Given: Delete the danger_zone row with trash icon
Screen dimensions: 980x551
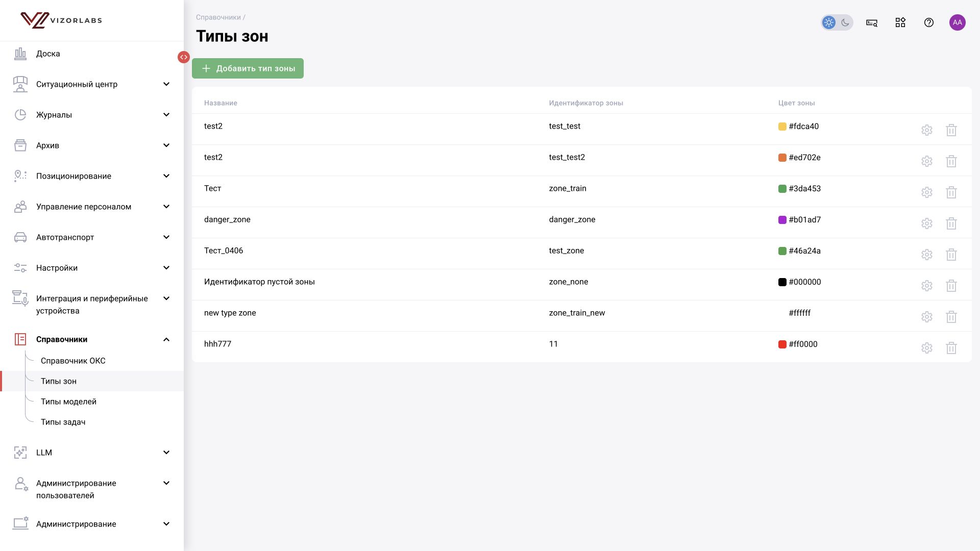Looking at the screenshot, I should (951, 223).
